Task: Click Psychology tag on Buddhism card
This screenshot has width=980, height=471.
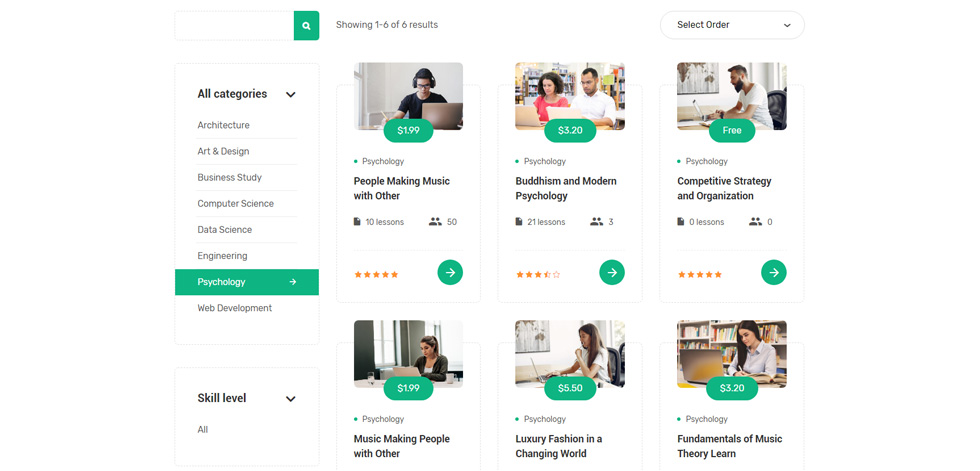Action: [x=545, y=161]
